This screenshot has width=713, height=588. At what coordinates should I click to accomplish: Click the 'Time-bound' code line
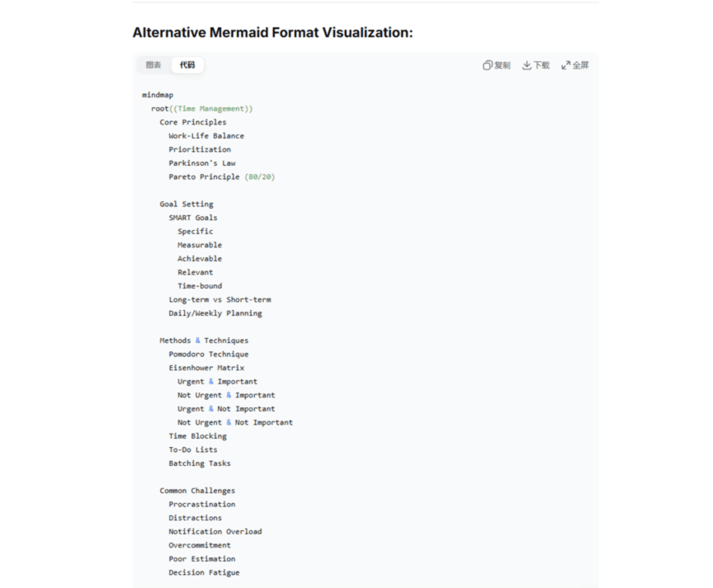pos(200,286)
